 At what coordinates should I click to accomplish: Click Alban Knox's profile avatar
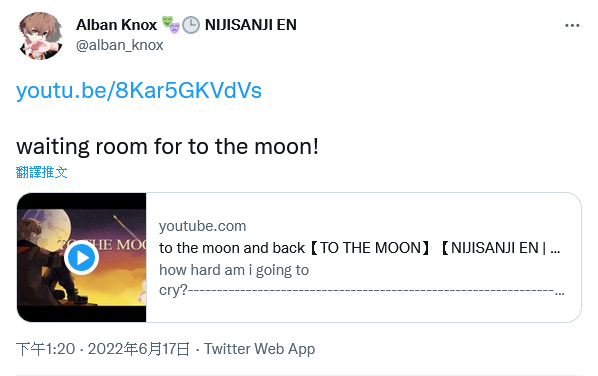coord(40,36)
